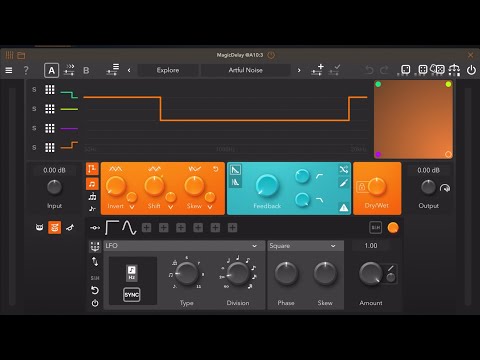The width and height of the screenshot is (480, 360).
Task: Open the grid icon in second band row
Action: click(x=50, y=109)
